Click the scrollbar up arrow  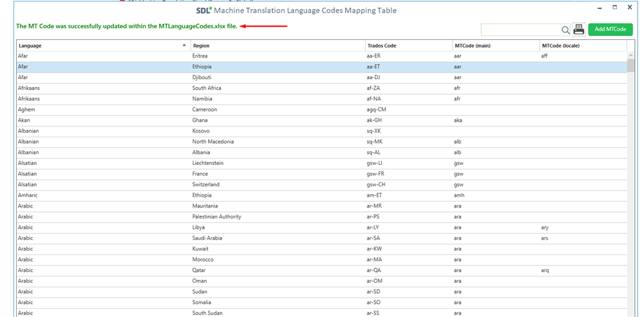(x=630, y=55)
